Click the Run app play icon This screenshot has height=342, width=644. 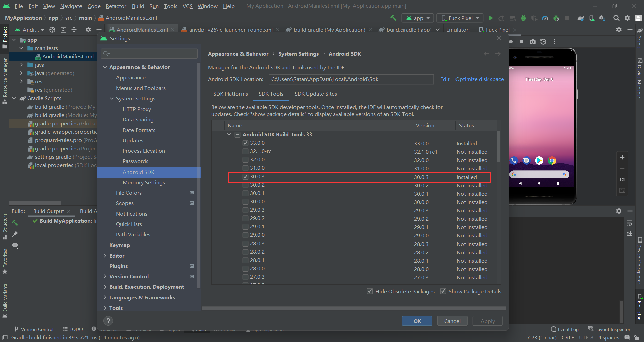491,18
